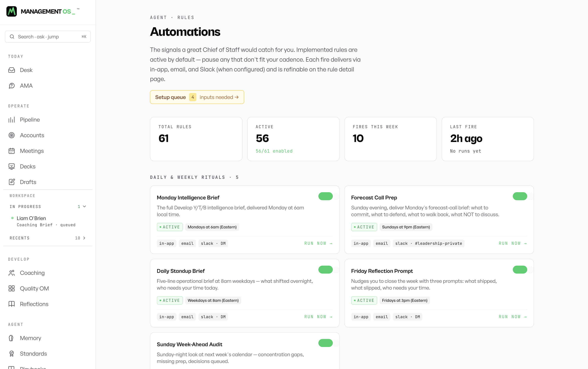Click the Sundays at 9pm schedule chip
Screen dimensions: 588x369
(406, 227)
